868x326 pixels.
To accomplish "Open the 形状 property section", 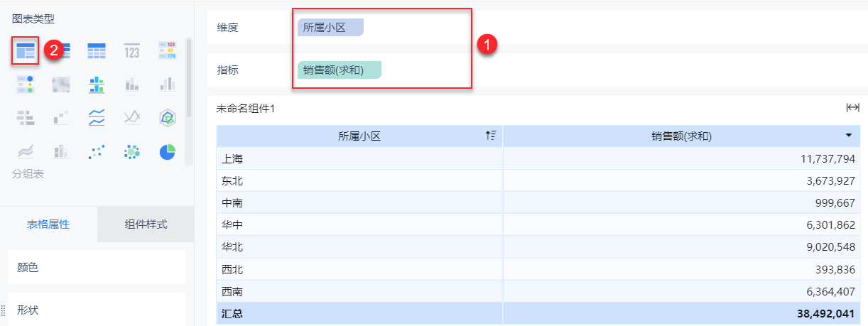I will click(96, 310).
